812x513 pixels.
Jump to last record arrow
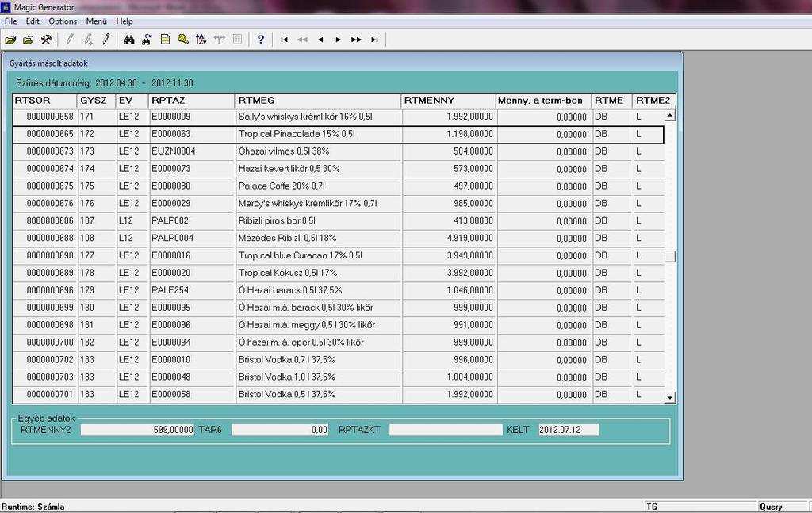(x=374, y=40)
